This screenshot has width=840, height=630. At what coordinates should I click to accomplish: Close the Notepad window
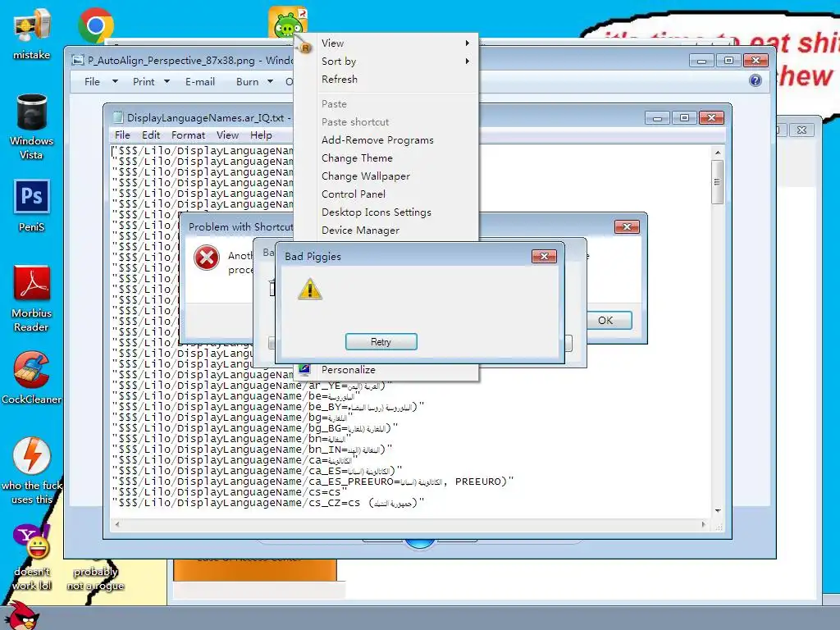(711, 118)
